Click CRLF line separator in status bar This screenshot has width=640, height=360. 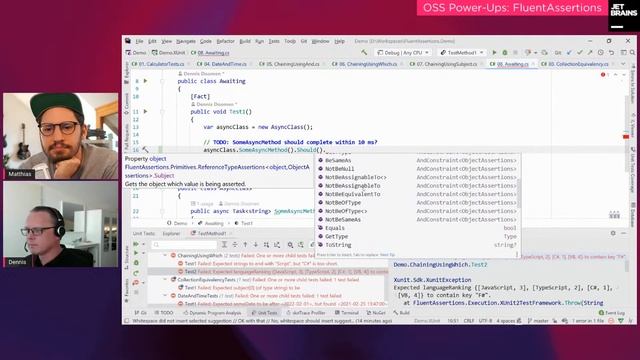[469, 321]
